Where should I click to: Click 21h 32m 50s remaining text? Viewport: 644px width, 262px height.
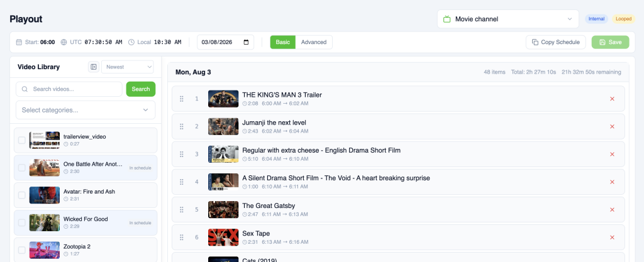point(591,72)
